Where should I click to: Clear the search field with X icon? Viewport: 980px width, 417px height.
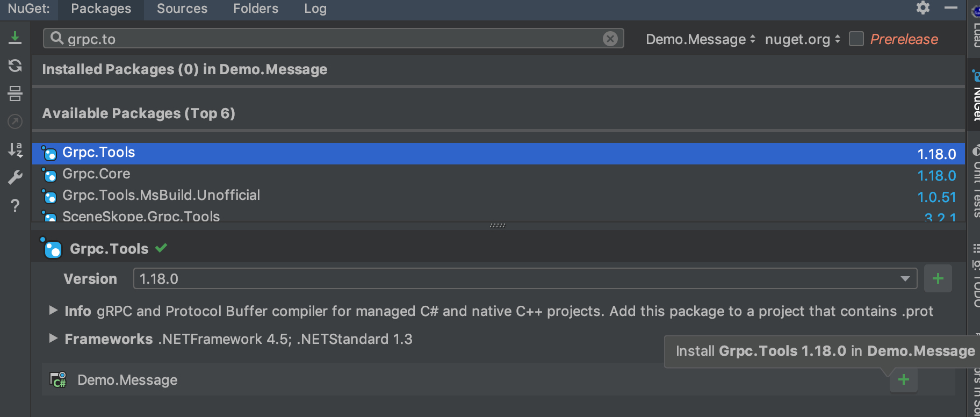tap(610, 39)
